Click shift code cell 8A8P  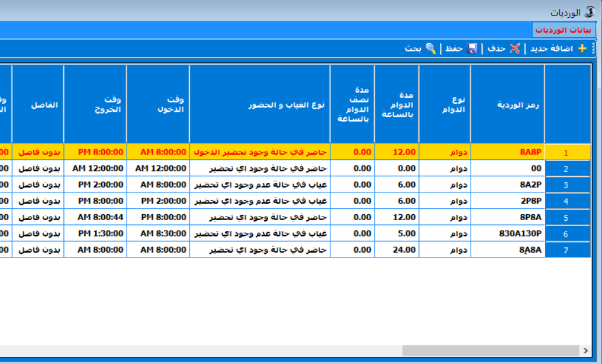[507, 152]
